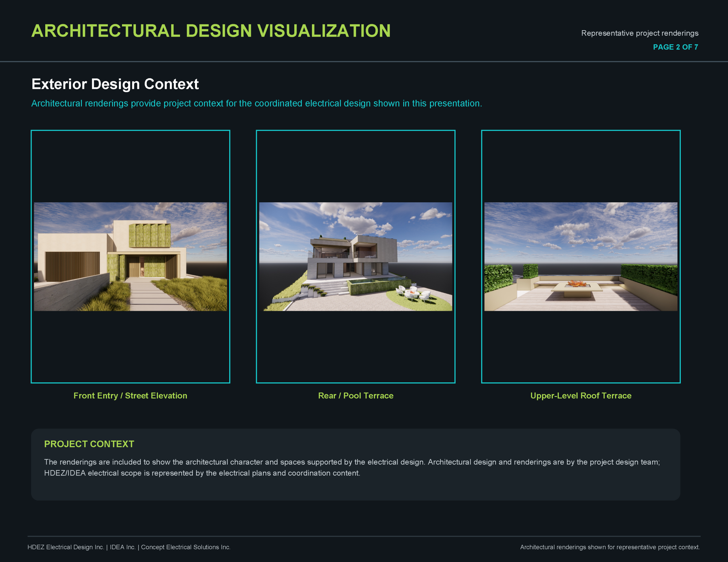The width and height of the screenshot is (728, 562).
Task: Select the Rear Pool Terrace rendering image
Action: [x=356, y=257]
